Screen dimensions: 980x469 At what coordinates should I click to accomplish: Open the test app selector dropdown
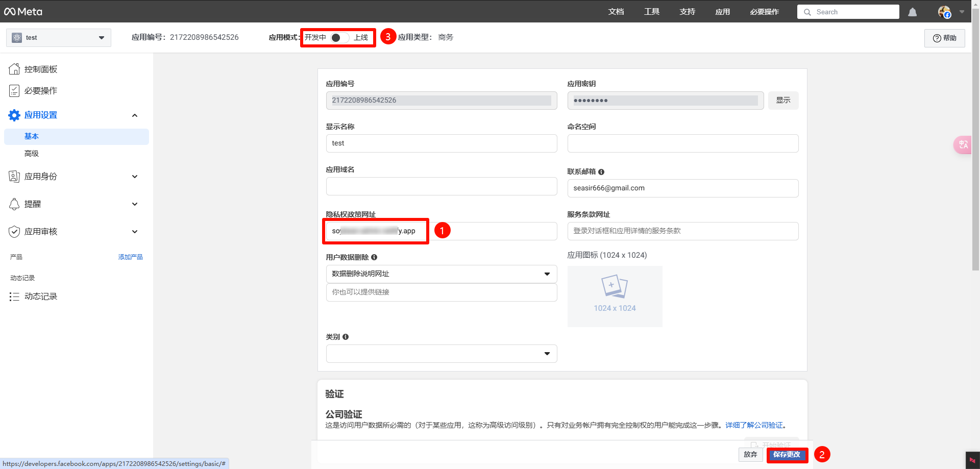[59, 38]
